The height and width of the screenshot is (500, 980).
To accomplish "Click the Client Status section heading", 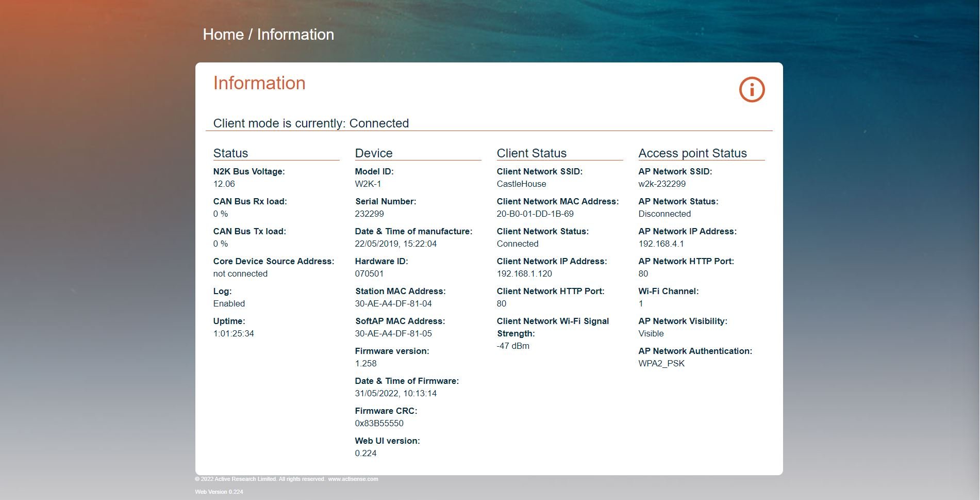I will click(x=531, y=153).
